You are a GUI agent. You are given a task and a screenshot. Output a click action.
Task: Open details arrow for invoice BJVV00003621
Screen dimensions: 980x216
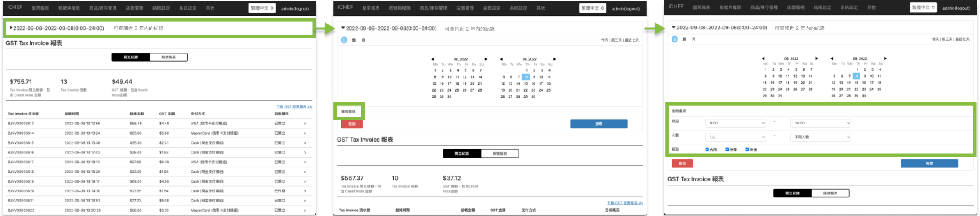click(305, 200)
